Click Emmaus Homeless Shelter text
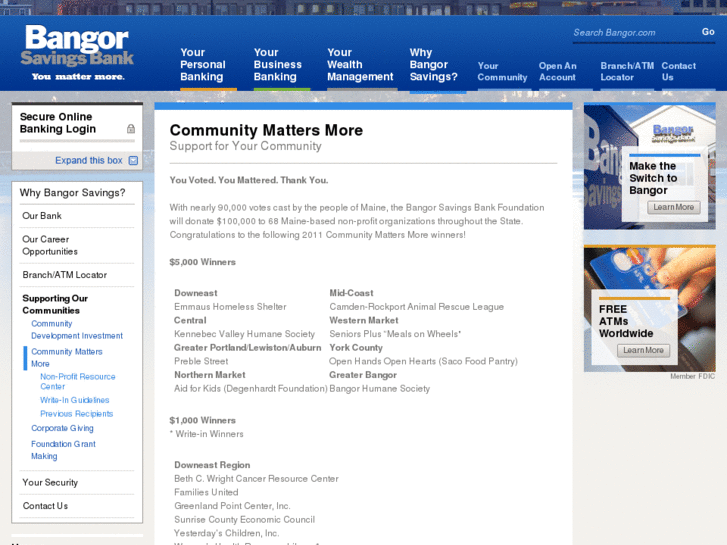Image resolution: width=727 pixels, height=545 pixels. click(230, 307)
